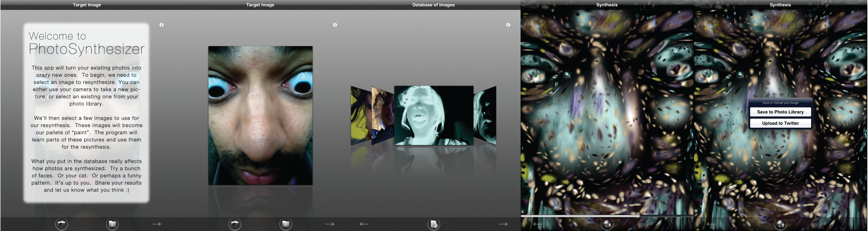Select the rightmost carousel thumbnail
868x231 pixels.
[485, 115]
